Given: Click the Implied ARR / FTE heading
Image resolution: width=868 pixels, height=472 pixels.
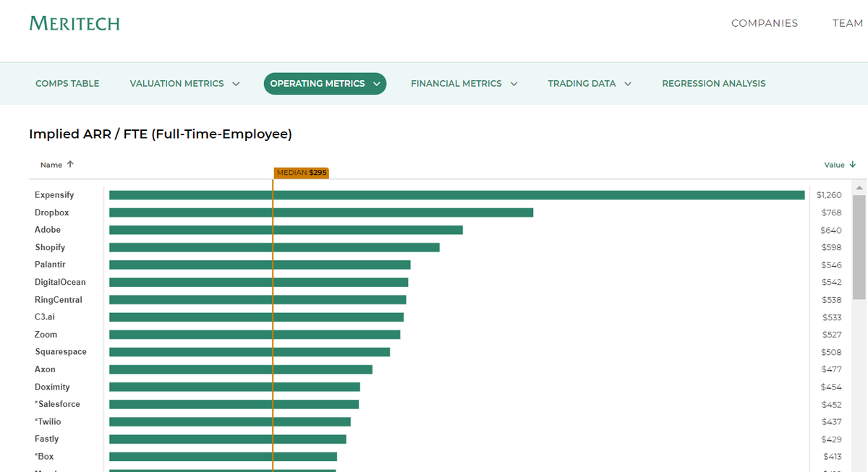Looking at the screenshot, I should point(161,134).
